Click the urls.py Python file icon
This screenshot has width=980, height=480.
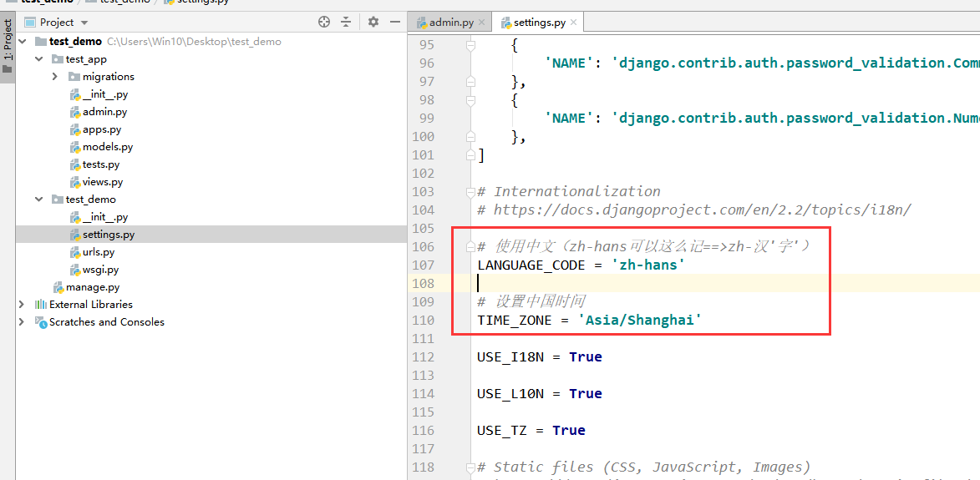74,252
